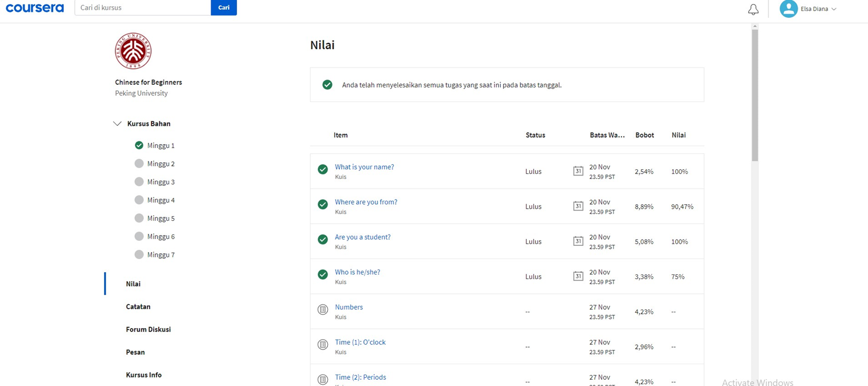Click the green checkmark beside 'Are you a student?'
Screen dimensions: 868x386
tap(323, 240)
